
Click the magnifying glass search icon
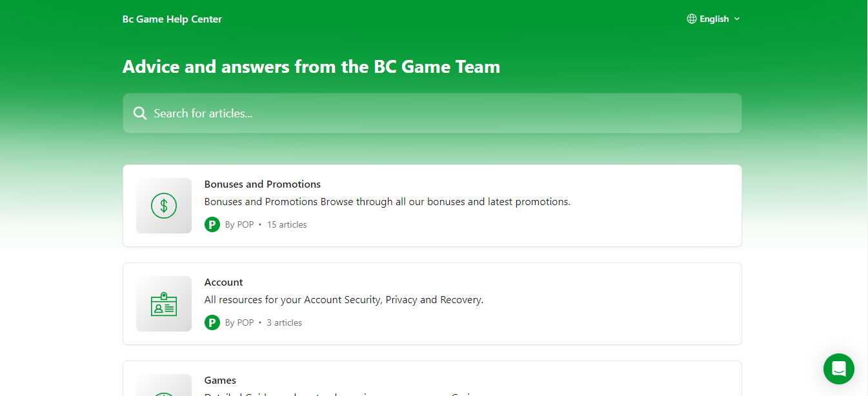(140, 114)
